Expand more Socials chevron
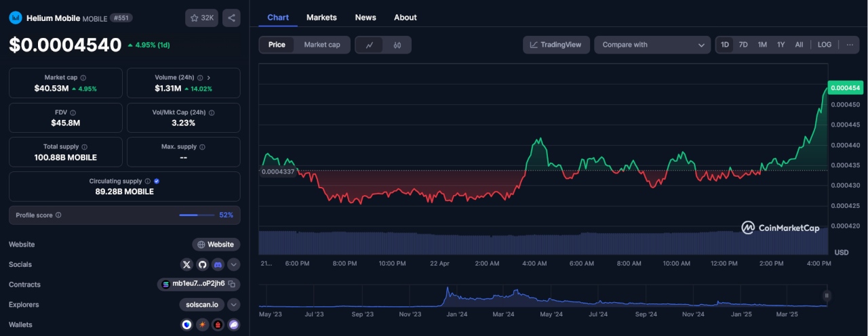 pos(234,264)
